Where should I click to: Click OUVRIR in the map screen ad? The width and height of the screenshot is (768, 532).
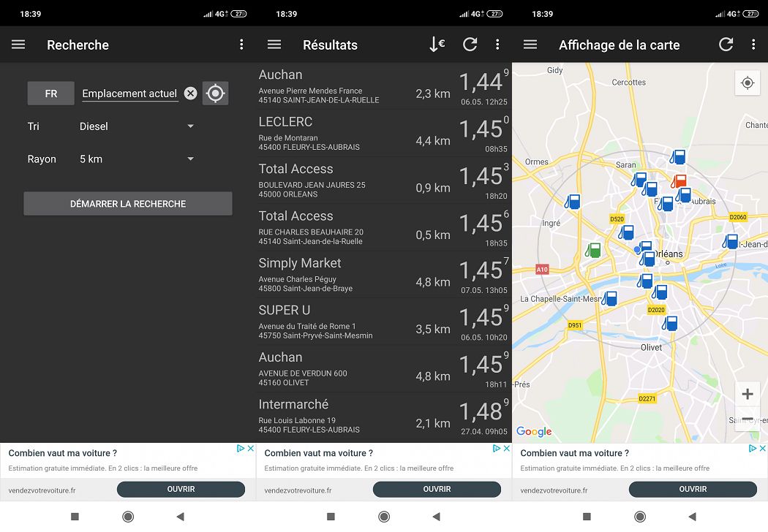point(693,490)
